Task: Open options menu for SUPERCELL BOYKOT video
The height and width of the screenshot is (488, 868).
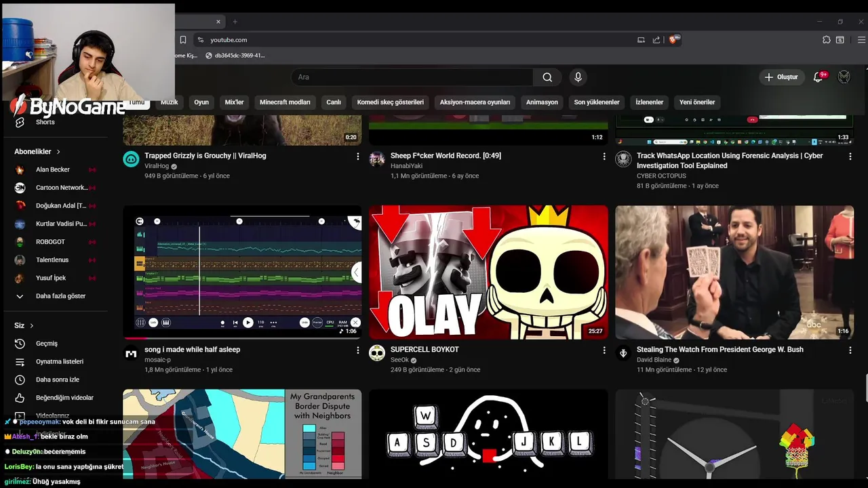Action: click(x=604, y=350)
